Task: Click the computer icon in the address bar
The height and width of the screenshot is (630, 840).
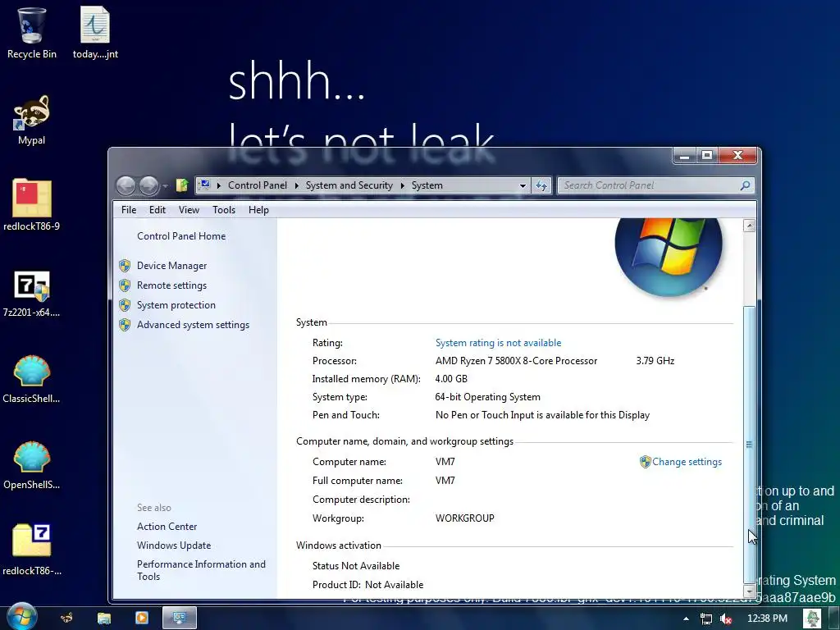Action: click(204, 185)
